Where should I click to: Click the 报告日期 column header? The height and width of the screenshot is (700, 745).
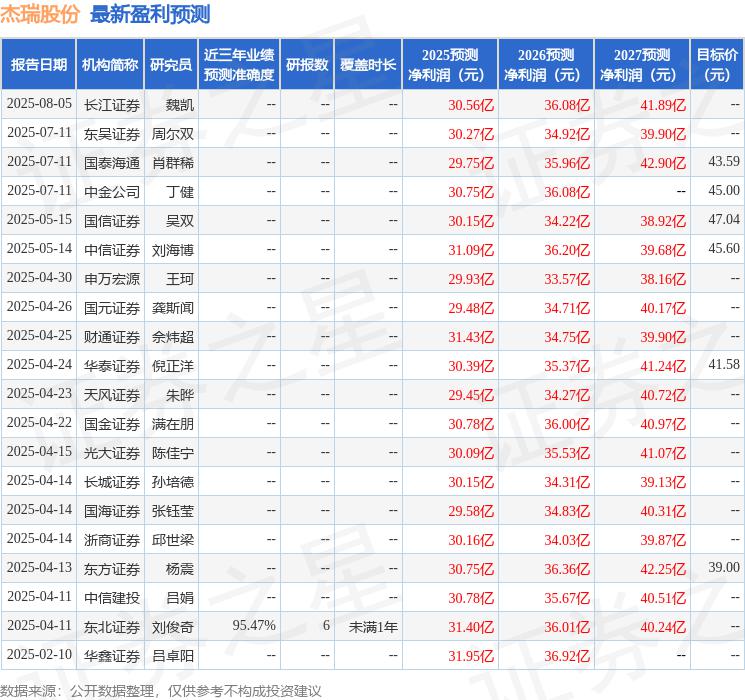click(38, 65)
